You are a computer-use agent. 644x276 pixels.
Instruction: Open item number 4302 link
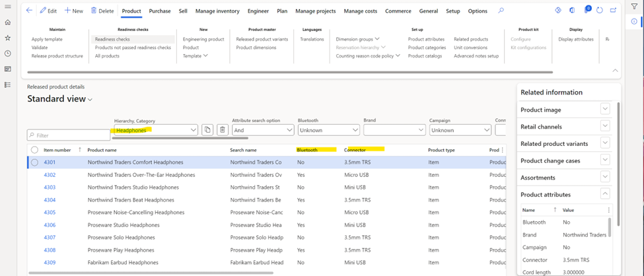50,175
